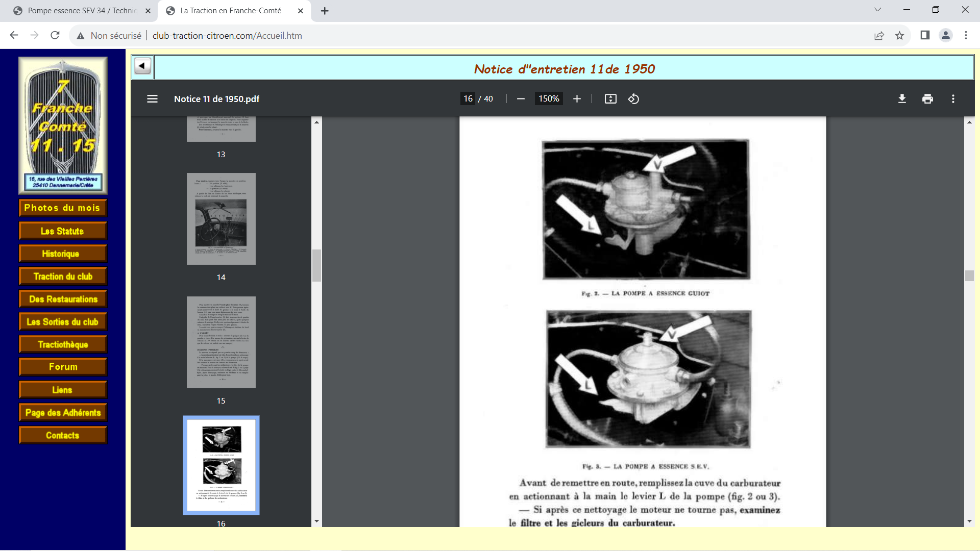This screenshot has height=551, width=980.
Task: Click the PDF page number input field
Action: tap(468, 99)
